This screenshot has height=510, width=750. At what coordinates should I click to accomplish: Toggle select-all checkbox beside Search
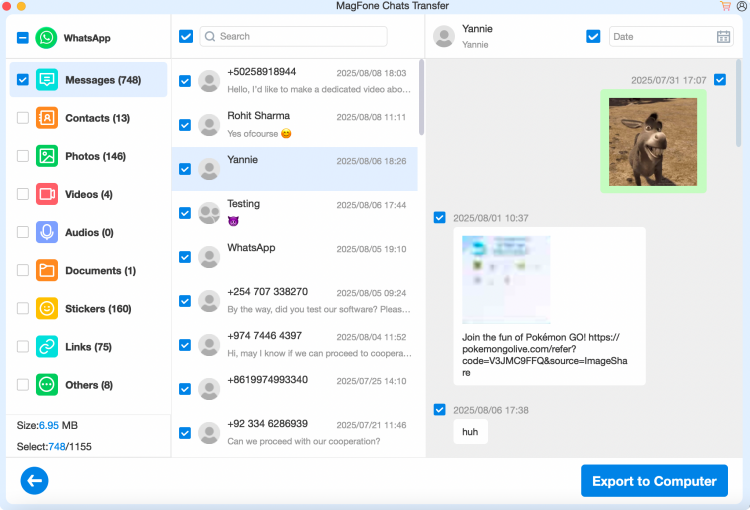[x=186, y=36]
